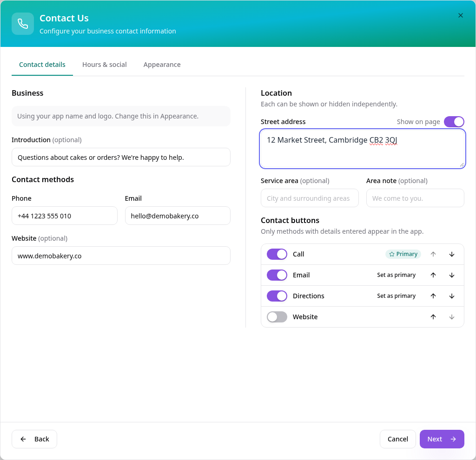Screen dimensions: 476x460
Task: Click 'Each can be shown or hidden independently' text
Action: (x=329, y=104)
